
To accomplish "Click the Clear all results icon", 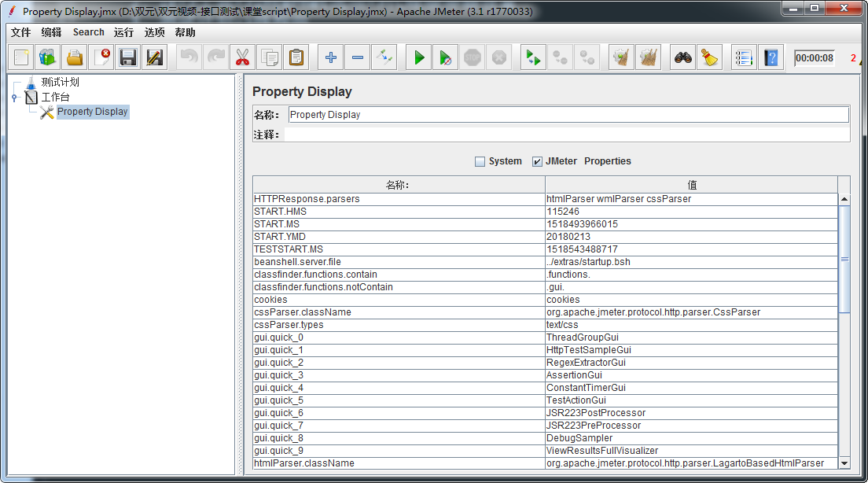I will tap(648, 57).
